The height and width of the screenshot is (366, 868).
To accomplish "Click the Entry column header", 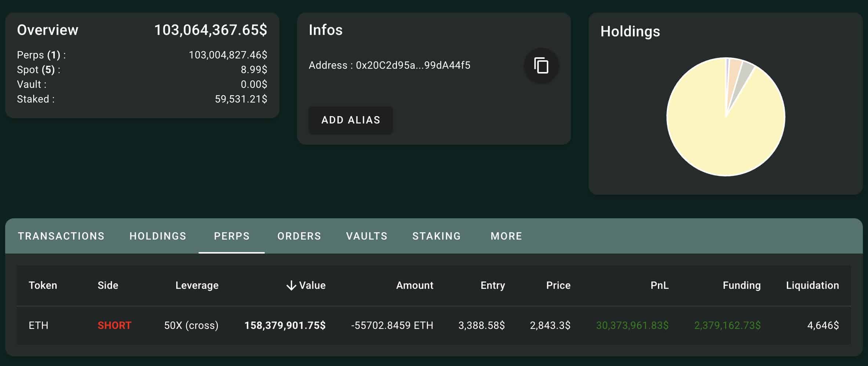I will [492, 286].
